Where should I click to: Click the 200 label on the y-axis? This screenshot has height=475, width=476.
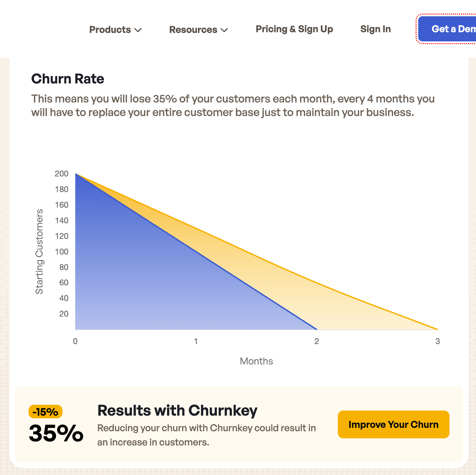[x=61, y=174]
